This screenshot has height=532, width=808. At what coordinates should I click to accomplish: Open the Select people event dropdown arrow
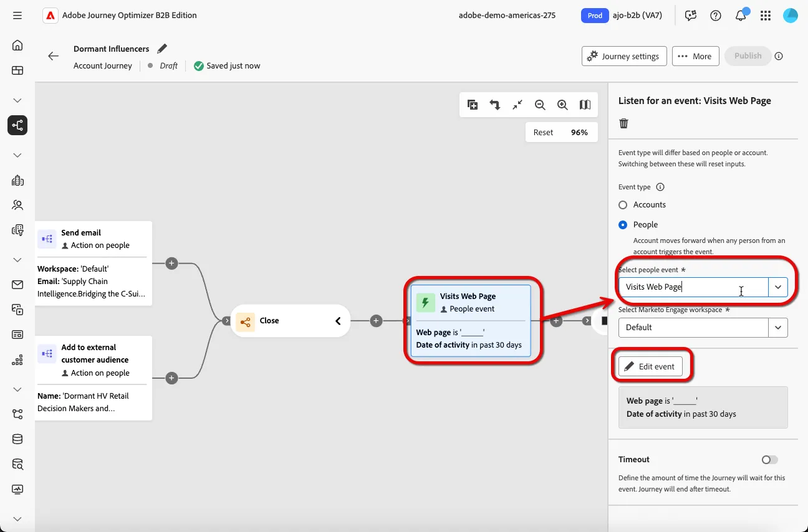point(778,287)
